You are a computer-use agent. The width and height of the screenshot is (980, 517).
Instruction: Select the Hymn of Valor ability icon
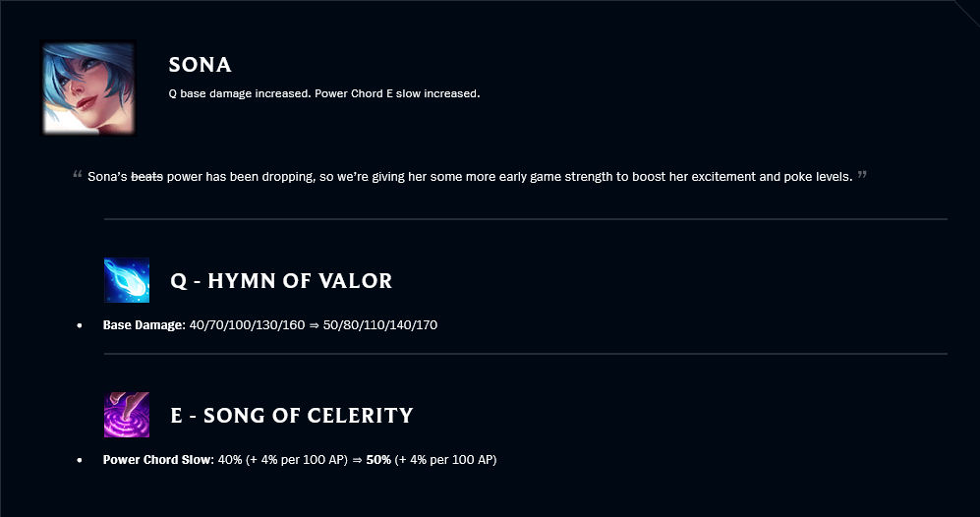[x=127, y=280]
